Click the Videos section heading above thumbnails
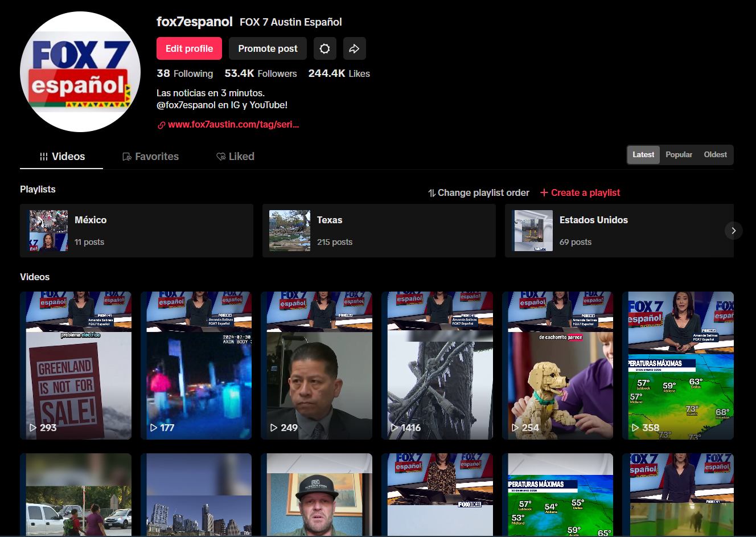 [x=35, y=277]
